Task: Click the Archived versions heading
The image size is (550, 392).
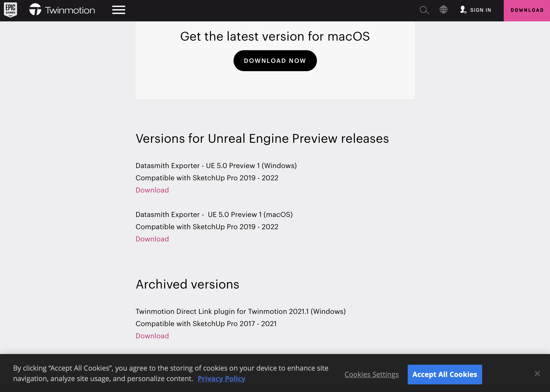Action: [x=187, y=284]
